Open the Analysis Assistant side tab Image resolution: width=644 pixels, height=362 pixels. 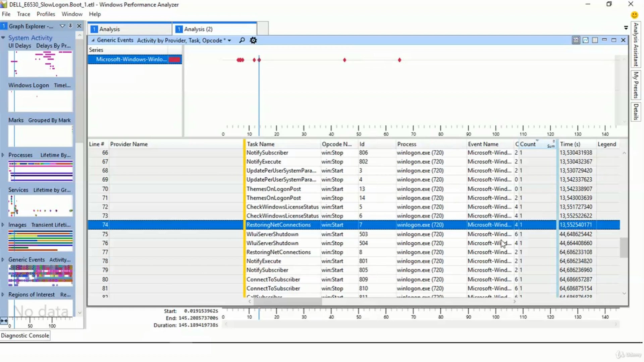click(x=636, y=45)
